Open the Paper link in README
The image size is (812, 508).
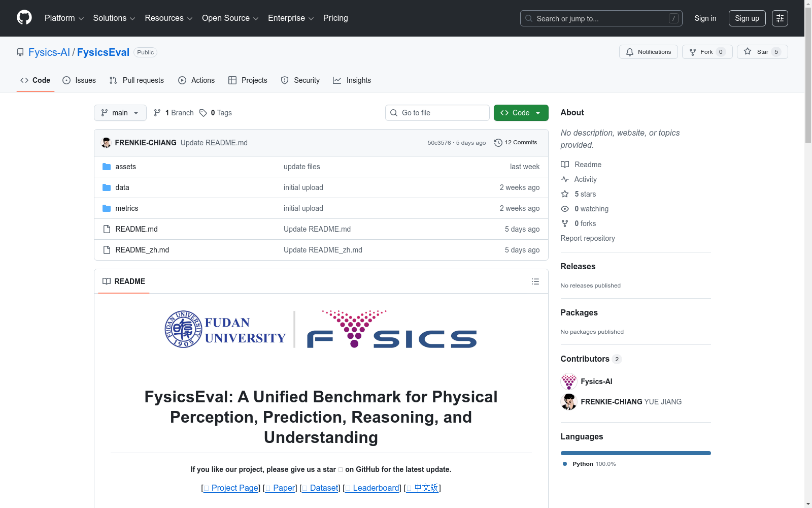280,488
